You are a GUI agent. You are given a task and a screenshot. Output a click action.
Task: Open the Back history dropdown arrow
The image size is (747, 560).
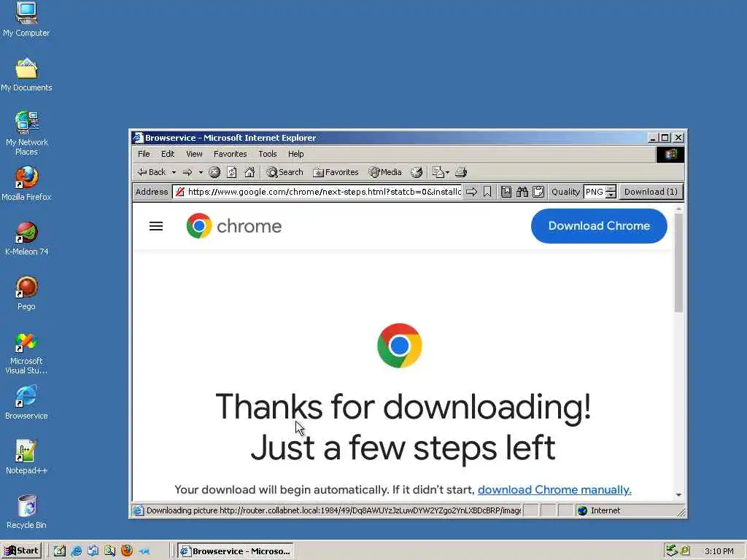[174, 172]
